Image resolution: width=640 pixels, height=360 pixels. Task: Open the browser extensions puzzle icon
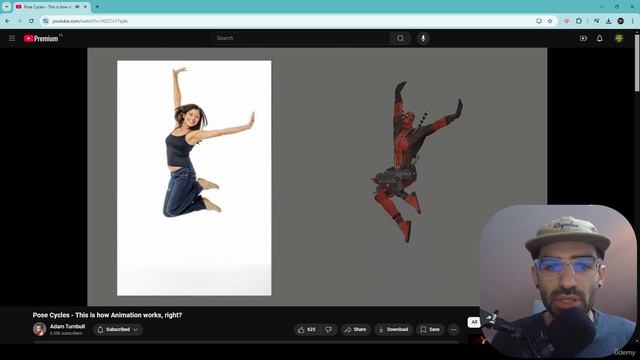[x=579, y=21]
